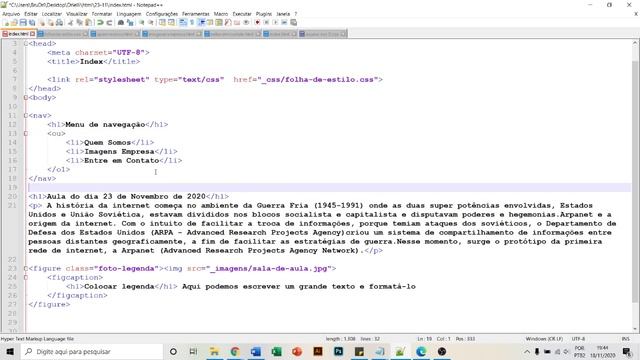Click the 'Quem Somos' list item text
Image resolution: width=640 pixels, height=360 pixels.
click(x=107, y=142)
